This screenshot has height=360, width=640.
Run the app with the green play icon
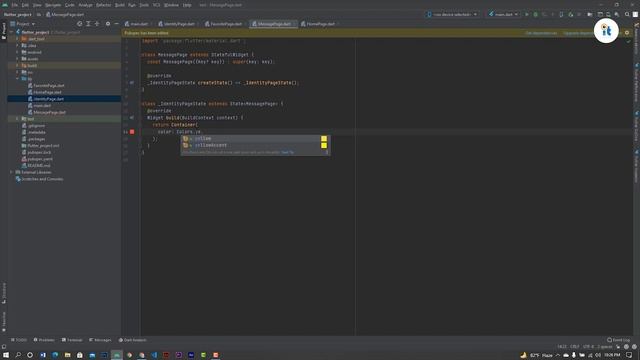click(x=527, y=14)
